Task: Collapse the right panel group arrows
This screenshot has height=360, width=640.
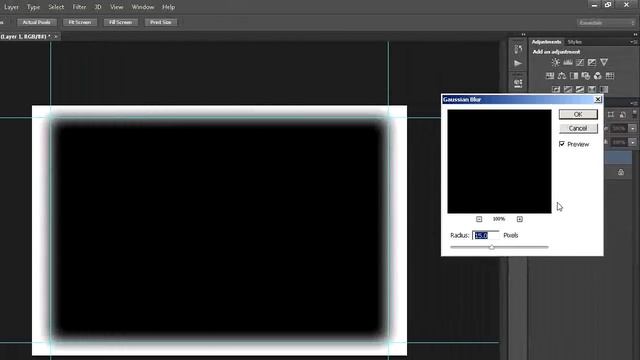Action: [x=635, y=35]
